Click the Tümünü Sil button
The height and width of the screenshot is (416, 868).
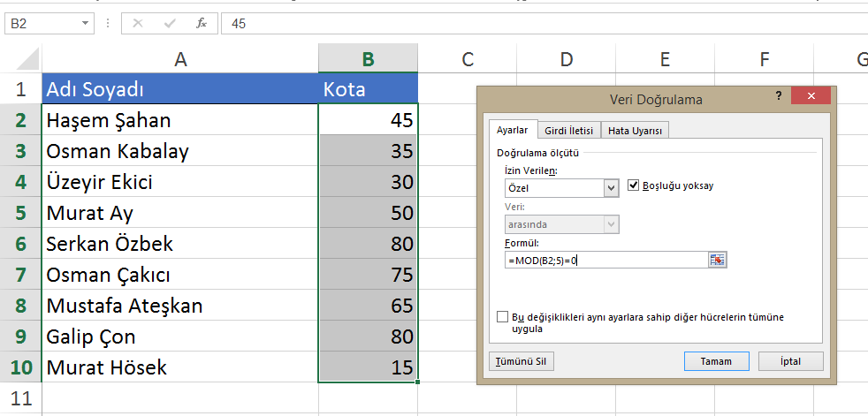coord(523,361)
